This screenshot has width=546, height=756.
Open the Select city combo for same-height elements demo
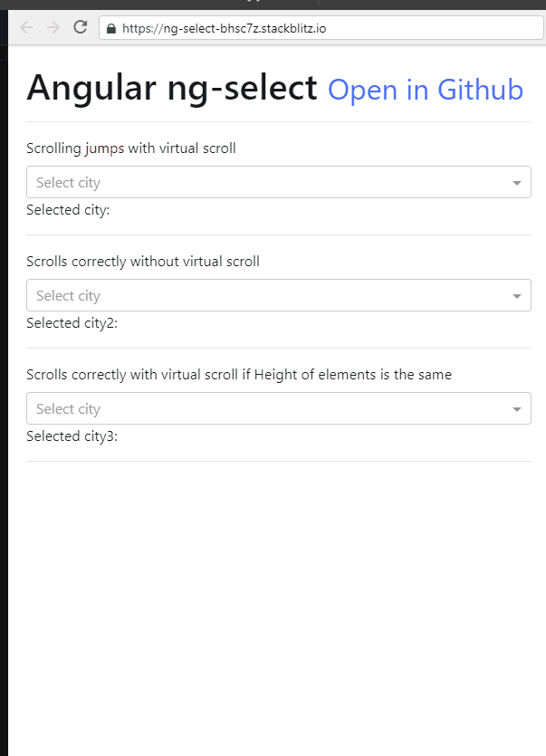click(272, 407)
